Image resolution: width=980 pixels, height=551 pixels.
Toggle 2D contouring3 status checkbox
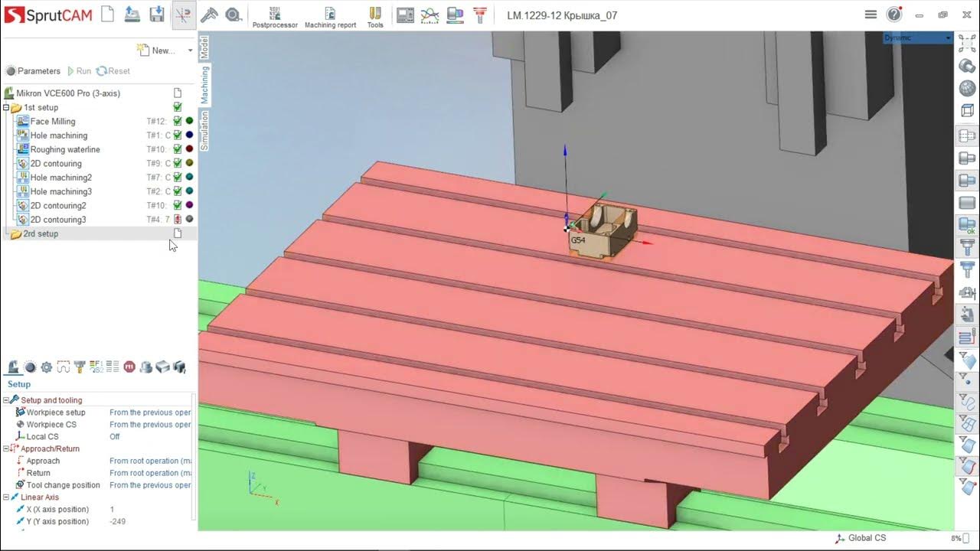[x=178, y=220]
